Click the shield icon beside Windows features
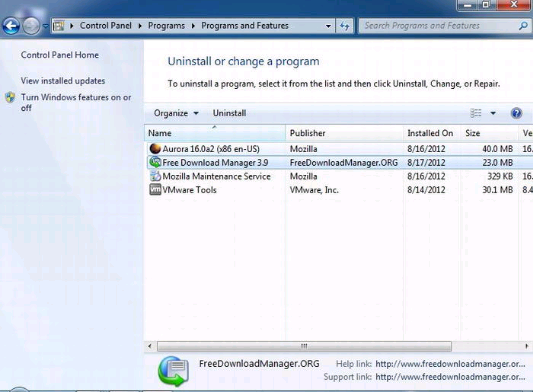The image size is (534, 392). click(10, 97)
